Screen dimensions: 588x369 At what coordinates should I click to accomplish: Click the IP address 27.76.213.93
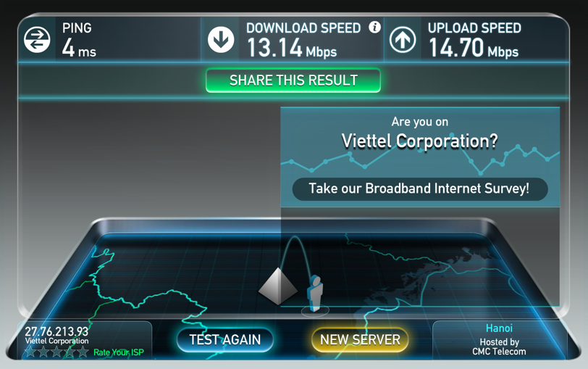[56, 331]
